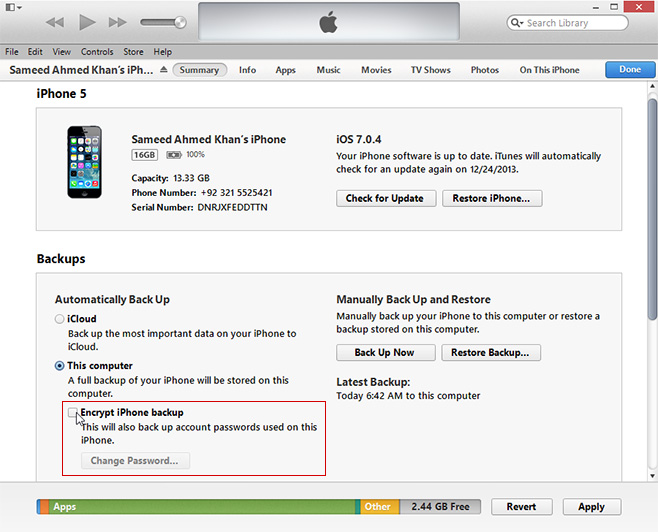
Task: Open the File menu
Action: tap(12, 52)
